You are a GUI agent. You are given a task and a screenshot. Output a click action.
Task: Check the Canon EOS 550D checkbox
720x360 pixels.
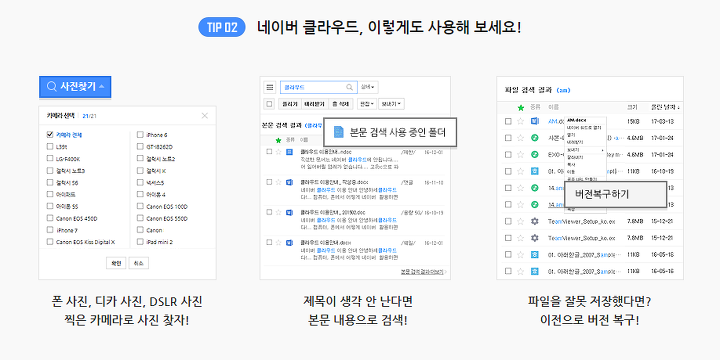pyautogui.click(x=140, y=218)
